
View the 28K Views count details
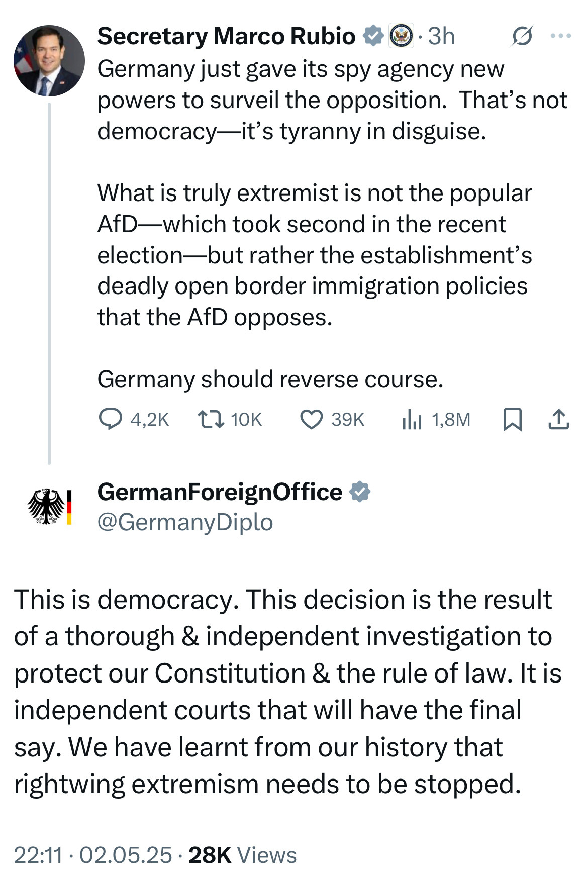pos(242,855)
